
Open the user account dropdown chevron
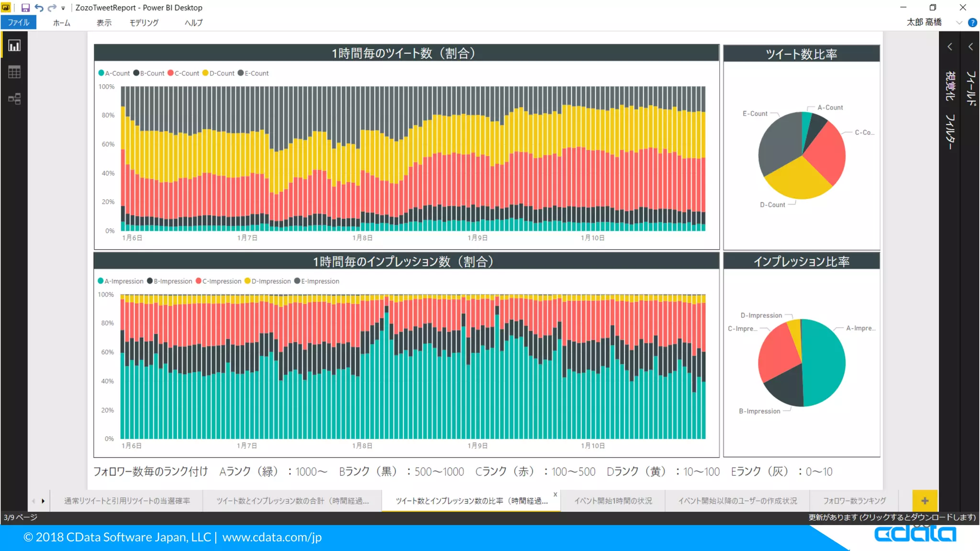[x=959, y=22]
